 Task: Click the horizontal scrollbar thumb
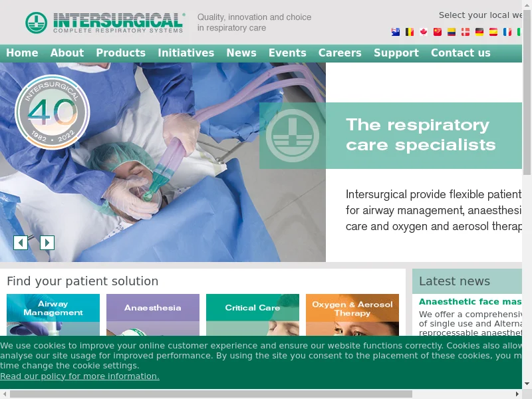[x=211, y=394]
